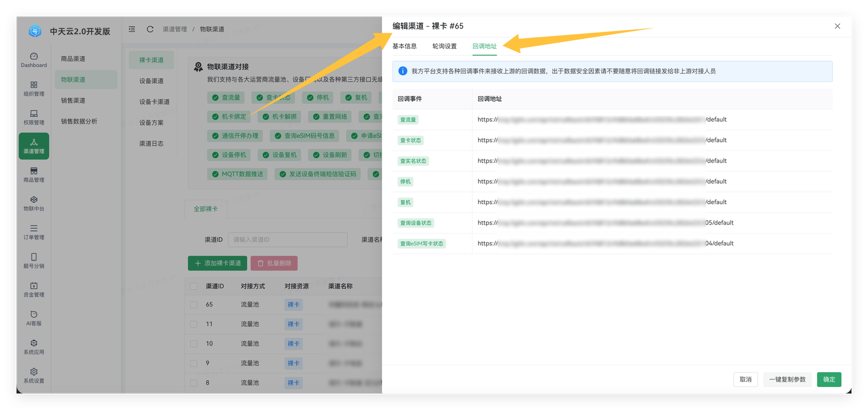Viewport: 868px width, 410px height.
Task: Click the 一键复制参数 button
Action: click(787, 380)
